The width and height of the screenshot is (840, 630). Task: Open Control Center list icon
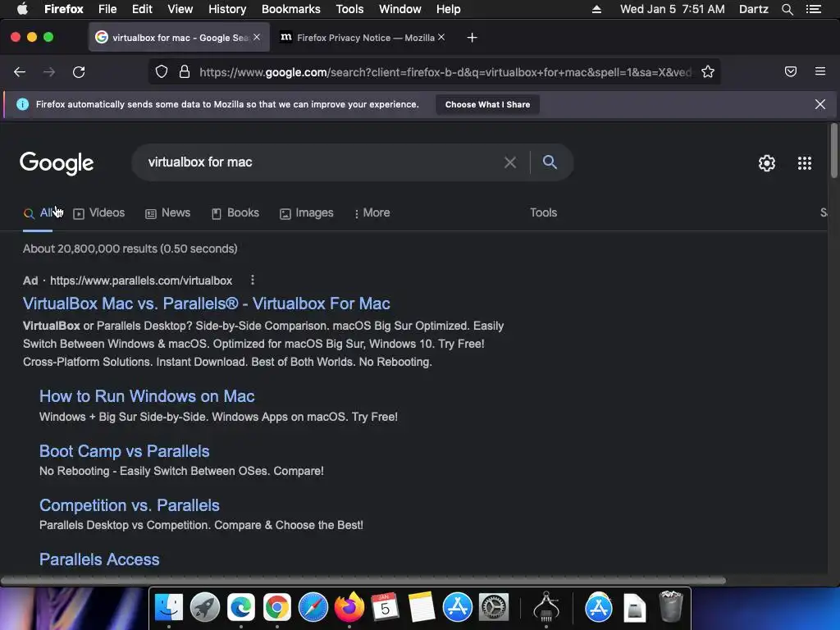point(813,9)
